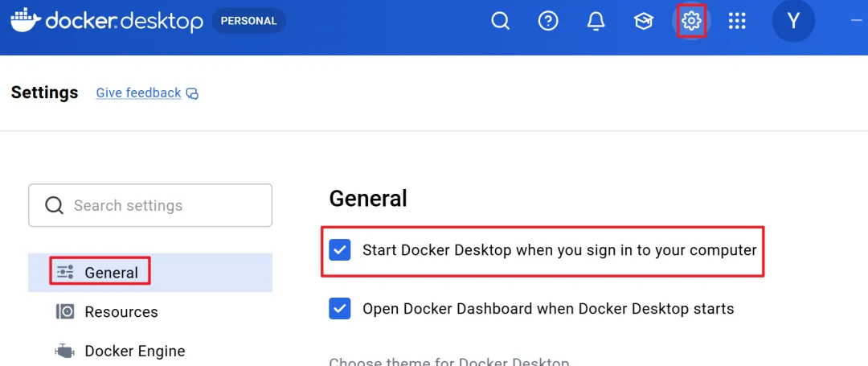Screen dimensions: 868x366
Task: Click the Resources disk icon in sidebar
Action: point(65,312)
